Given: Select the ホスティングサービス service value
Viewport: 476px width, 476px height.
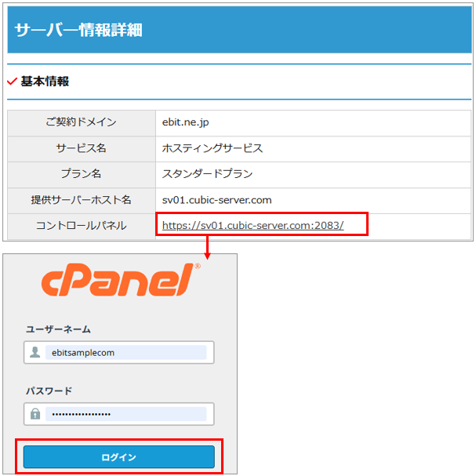Looking at the screenshot, I should pos(212,148).
